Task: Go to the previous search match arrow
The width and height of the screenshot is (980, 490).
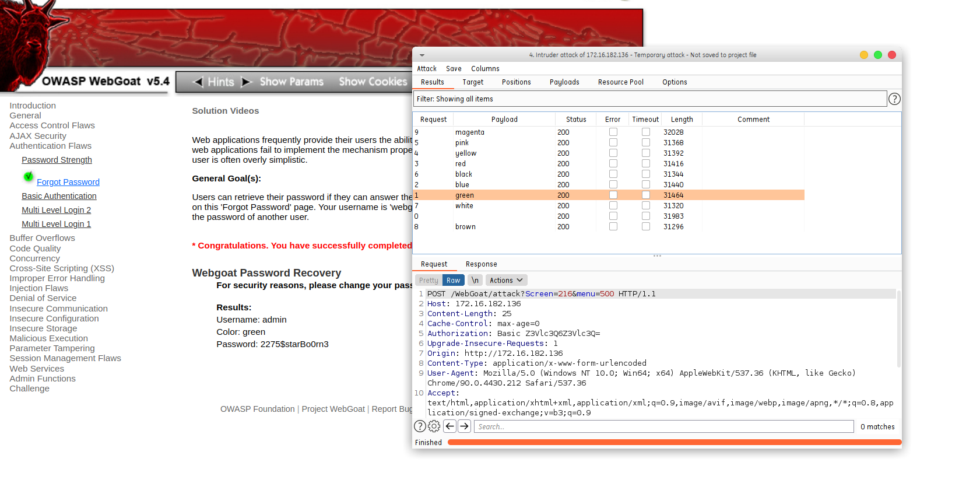Action: (x=449, y=426)
